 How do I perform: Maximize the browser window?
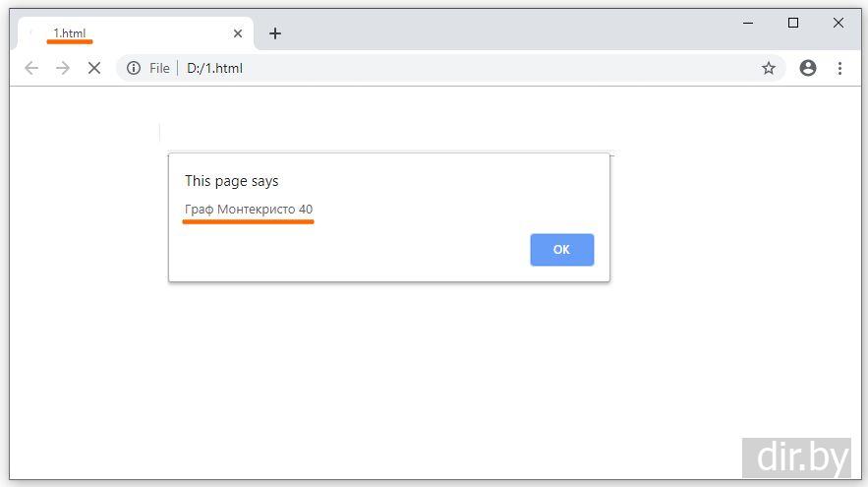[x=793, y=23]
